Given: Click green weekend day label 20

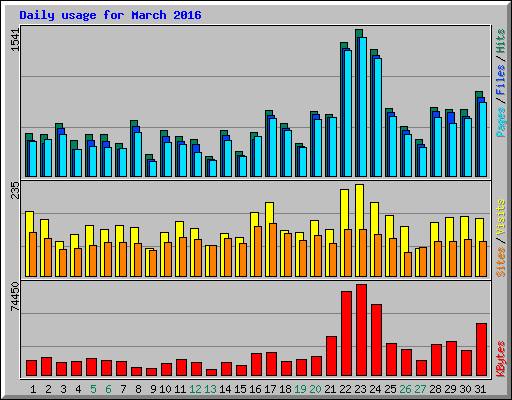Looking at the screenshot, I should [x=315, y=389].
